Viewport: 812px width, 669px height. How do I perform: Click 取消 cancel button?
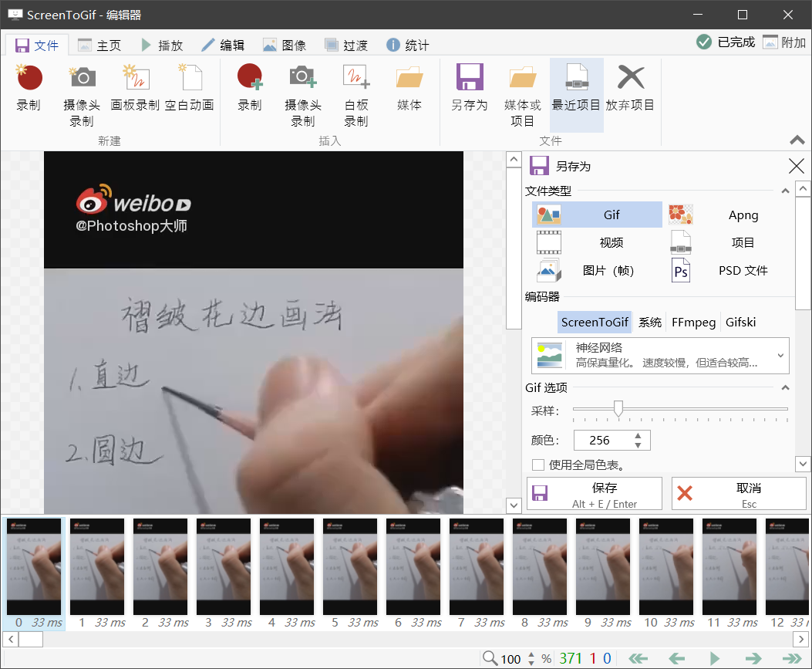pos(739,494)
